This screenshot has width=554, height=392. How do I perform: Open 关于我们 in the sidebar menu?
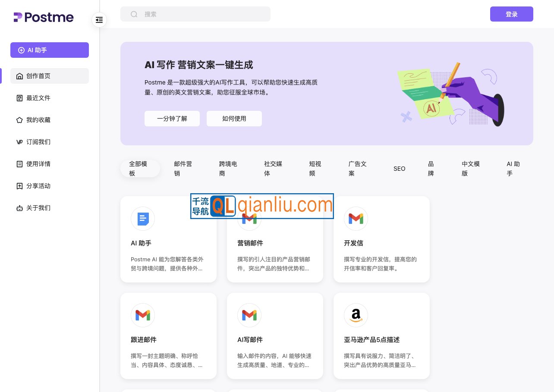pyautogui.click(x=38, y=208)
